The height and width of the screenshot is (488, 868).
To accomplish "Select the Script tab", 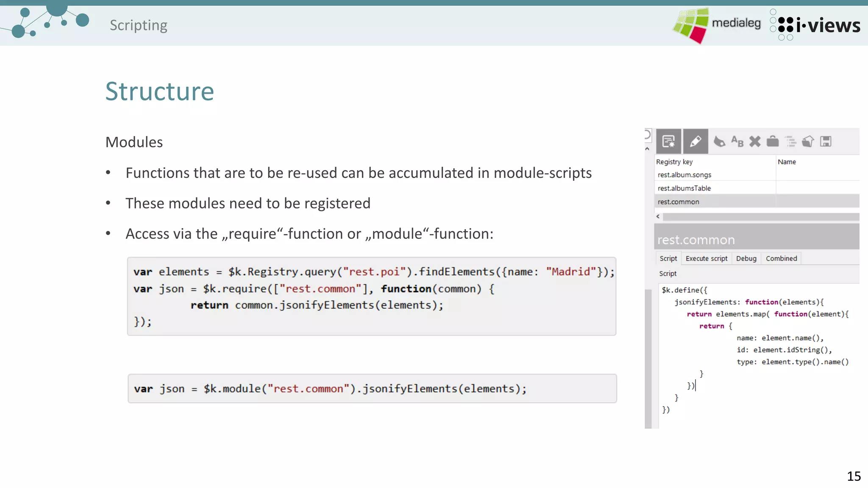I will point(668,258).
